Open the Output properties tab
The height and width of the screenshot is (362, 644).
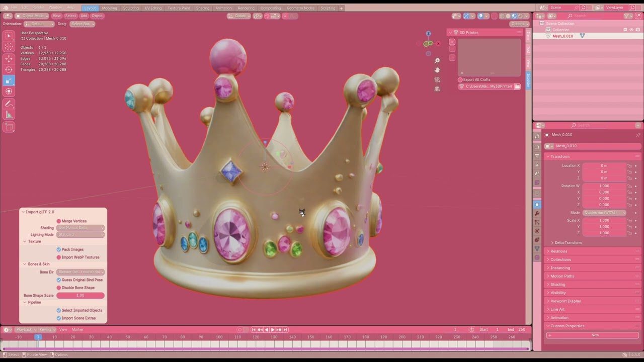537,156
